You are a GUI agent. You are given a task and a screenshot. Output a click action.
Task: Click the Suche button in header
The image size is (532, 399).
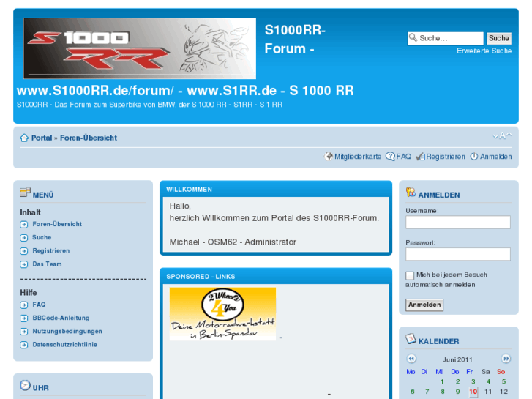[499, 38]
